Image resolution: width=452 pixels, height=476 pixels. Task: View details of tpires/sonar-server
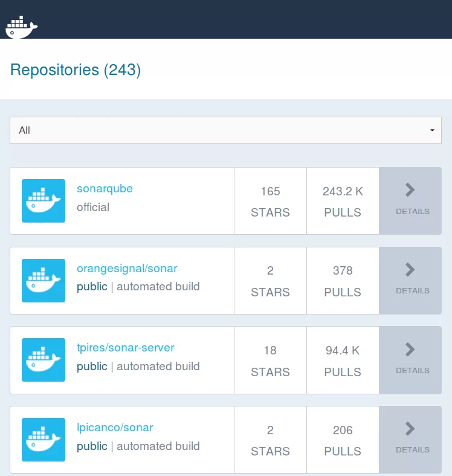click(x=410, y=360)
